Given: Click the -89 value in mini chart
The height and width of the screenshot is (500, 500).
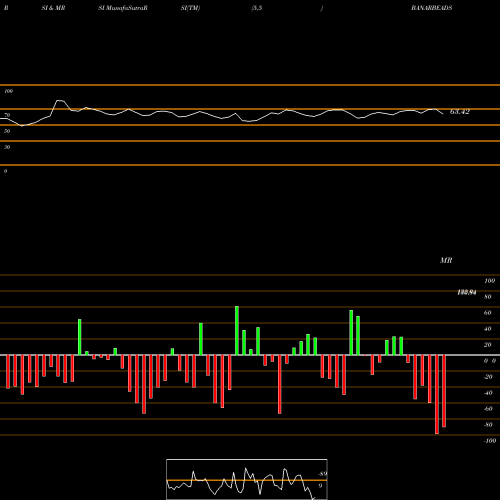Looking at the screenshot, I should pos(322,474).
